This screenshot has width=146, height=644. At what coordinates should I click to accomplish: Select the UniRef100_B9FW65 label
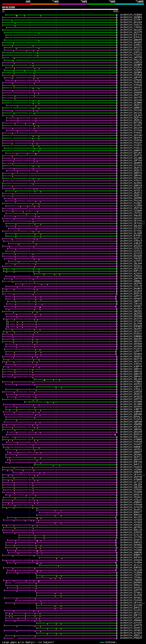click(131, 326)
